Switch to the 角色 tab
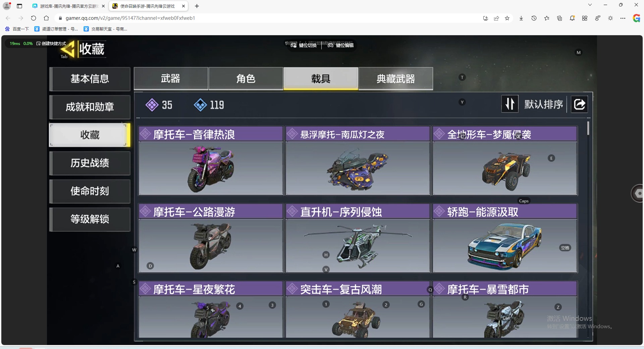Screen dimensions: 644x349 (246, 79)
